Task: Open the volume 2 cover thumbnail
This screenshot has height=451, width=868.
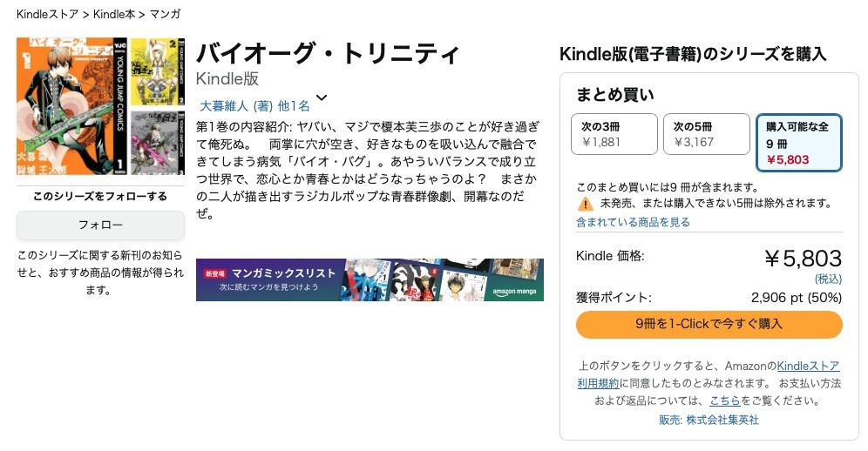Action: (x=158, y=71)
